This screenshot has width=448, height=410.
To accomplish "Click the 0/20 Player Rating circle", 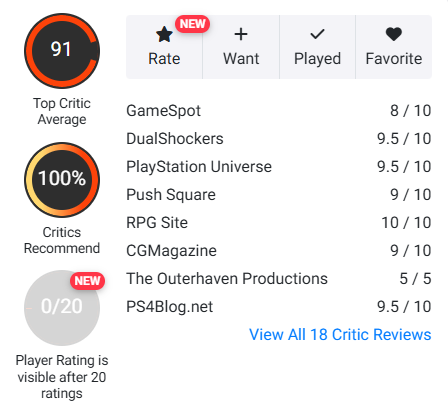I will (x=62, y=308).
